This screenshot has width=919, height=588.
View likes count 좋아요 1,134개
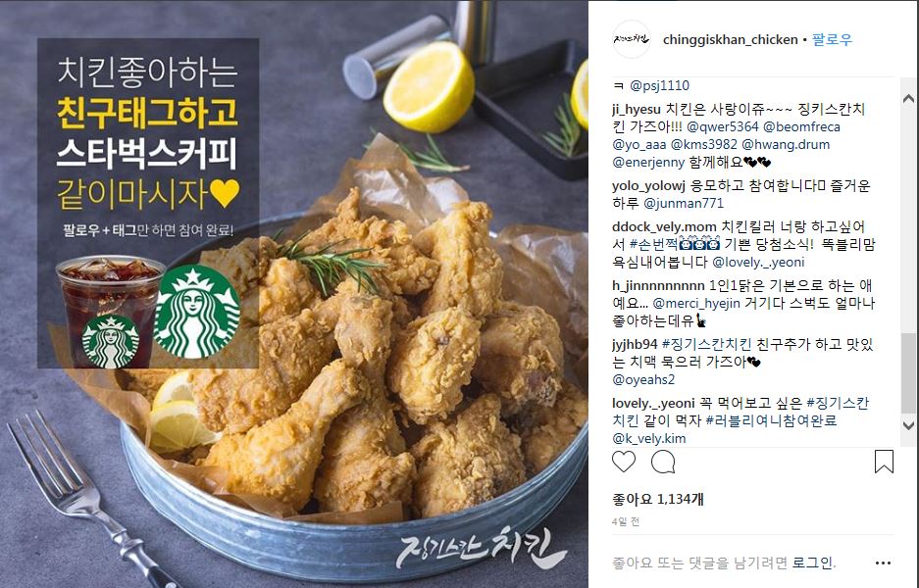(x=657, y=499)
